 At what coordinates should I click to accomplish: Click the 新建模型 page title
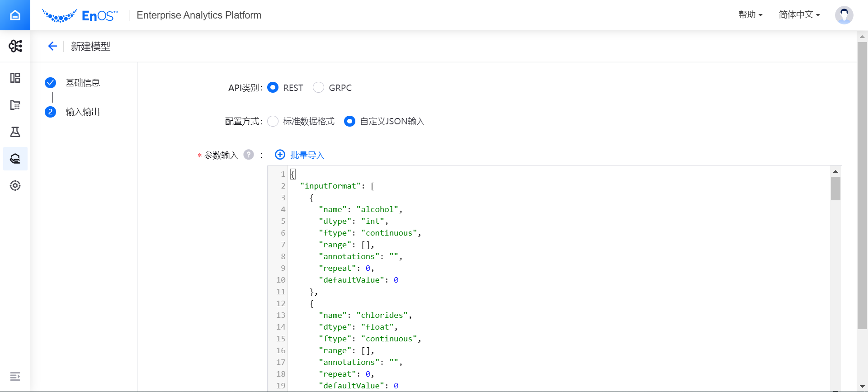[x=90, y=46]
